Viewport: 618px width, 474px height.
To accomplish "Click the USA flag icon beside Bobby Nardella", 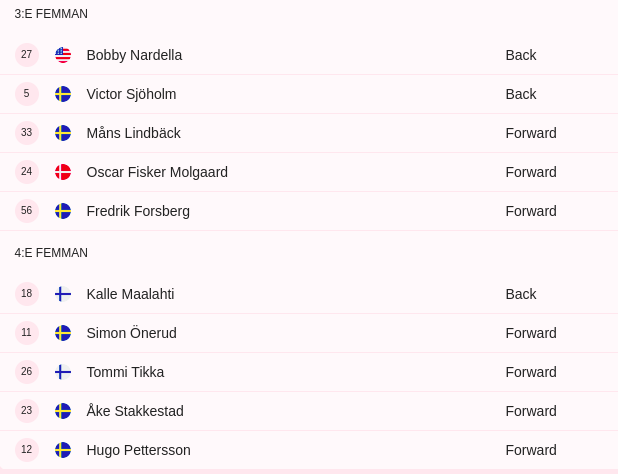I will [63, 55].
